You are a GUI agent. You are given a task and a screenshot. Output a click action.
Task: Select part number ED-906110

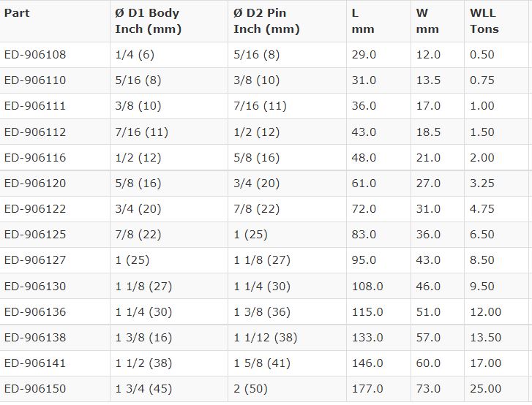tap(35, 80)
